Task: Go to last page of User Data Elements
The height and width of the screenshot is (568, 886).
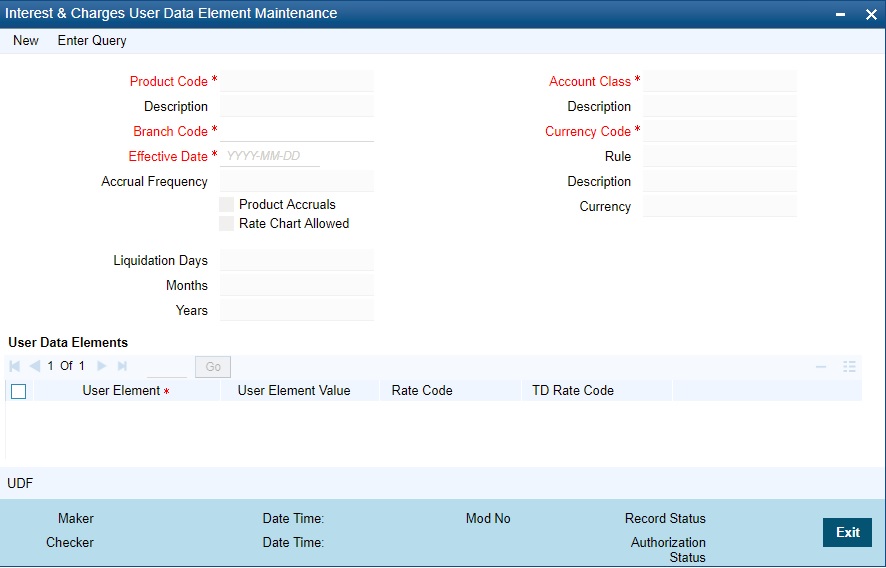Action: (122, 366)
